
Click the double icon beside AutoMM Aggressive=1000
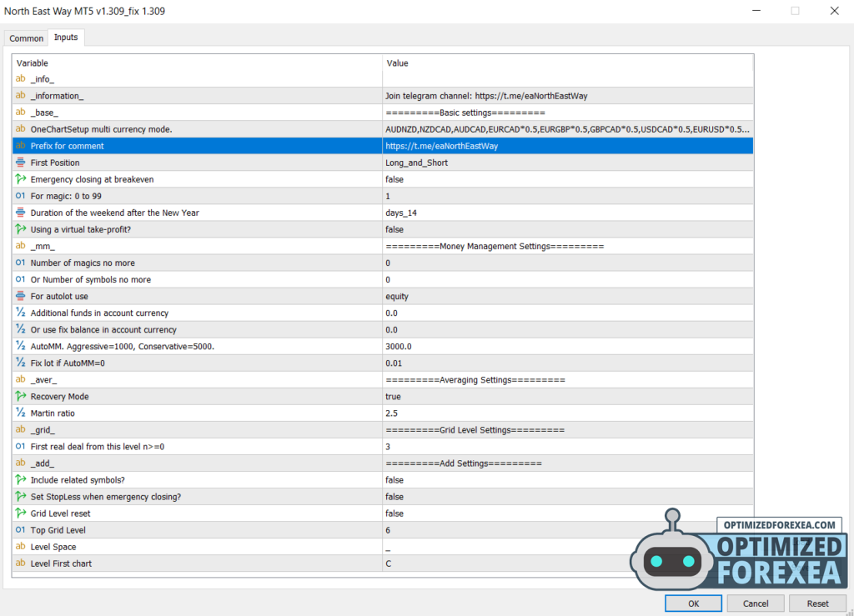[x=21, y=346]
